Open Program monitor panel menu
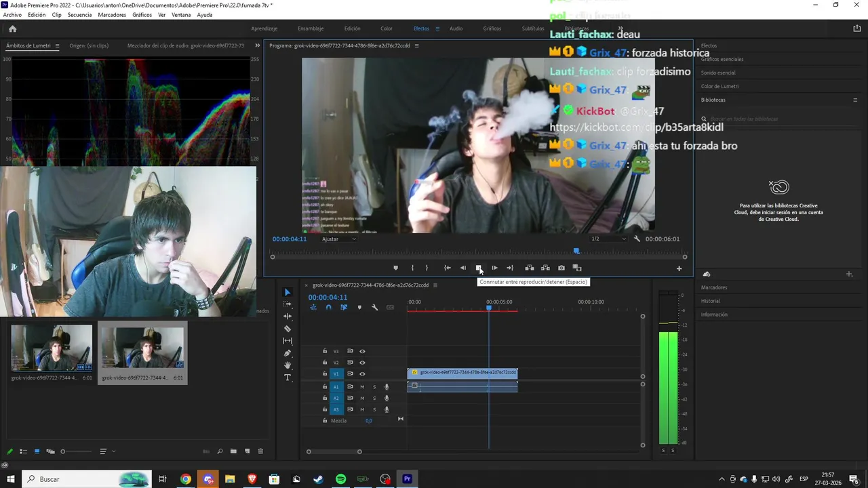Screen dimensions: 868x488 pyautogui.click(x=416, y=45)
